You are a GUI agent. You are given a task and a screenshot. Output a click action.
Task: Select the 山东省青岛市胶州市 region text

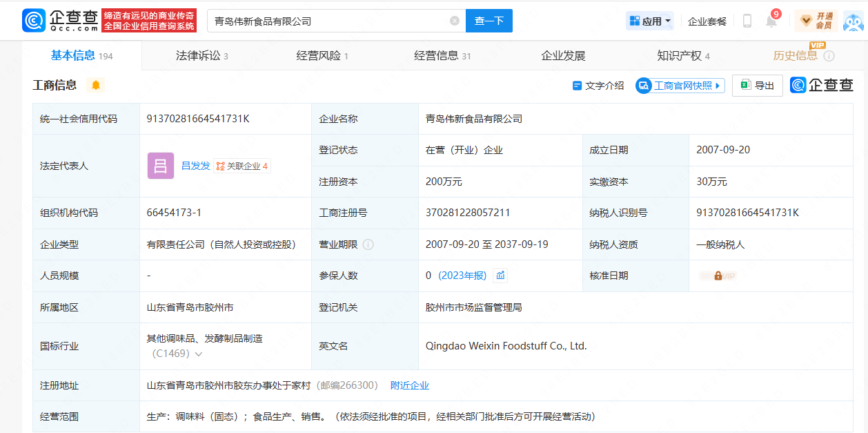pos(190,307)
